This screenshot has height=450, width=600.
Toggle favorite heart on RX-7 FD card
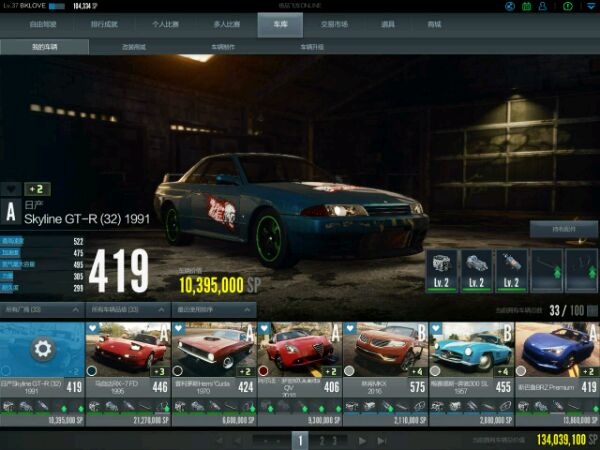pos(93,328)
